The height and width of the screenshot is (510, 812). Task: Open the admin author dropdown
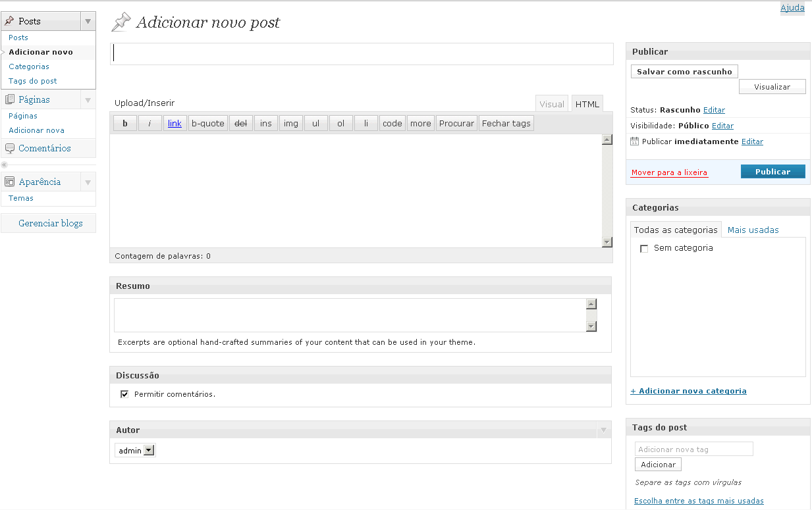pyautogui.click(x=135, y=451)
